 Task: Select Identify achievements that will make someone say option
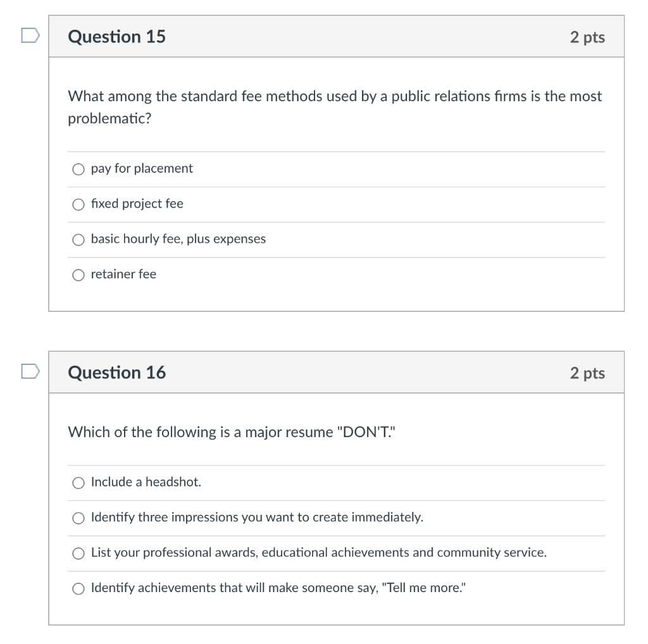(78, 588)
